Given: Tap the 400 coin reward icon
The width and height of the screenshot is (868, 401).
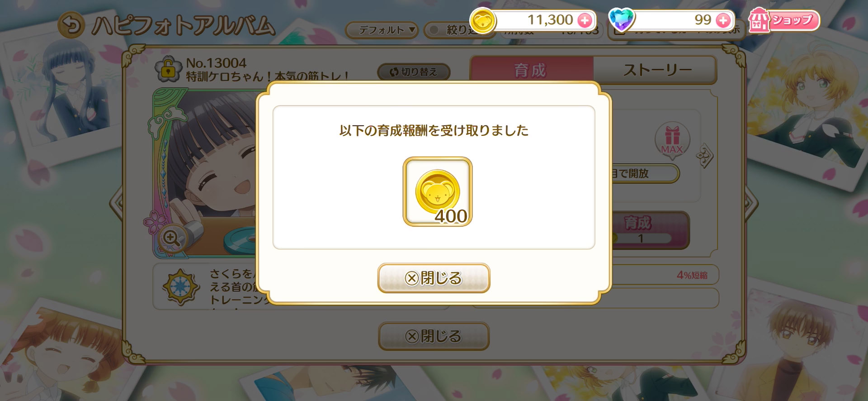Looking at the screenshot, I should coord(437,191).
